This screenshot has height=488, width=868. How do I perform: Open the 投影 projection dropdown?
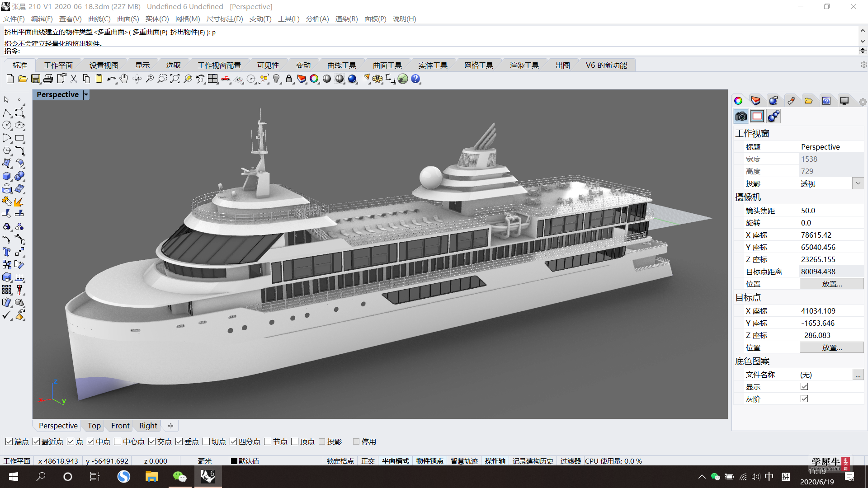tap(858, 183)
